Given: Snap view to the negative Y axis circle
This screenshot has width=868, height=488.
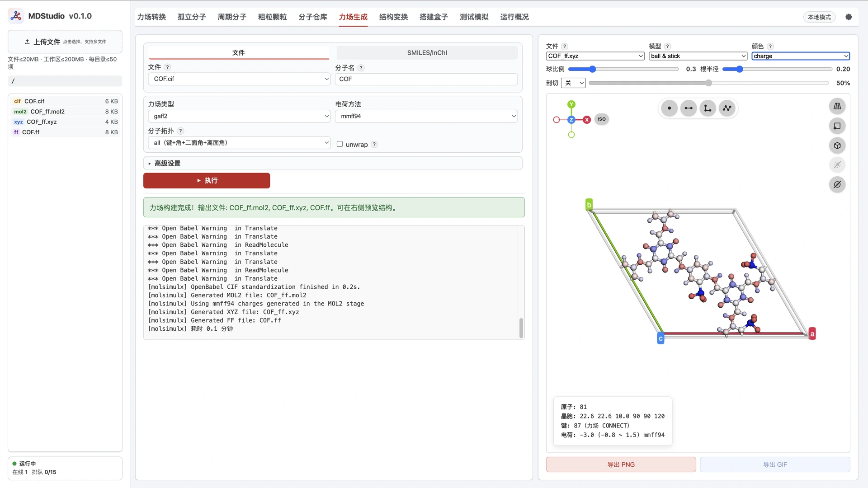Looking at the screenshot, I should [571, 135].
